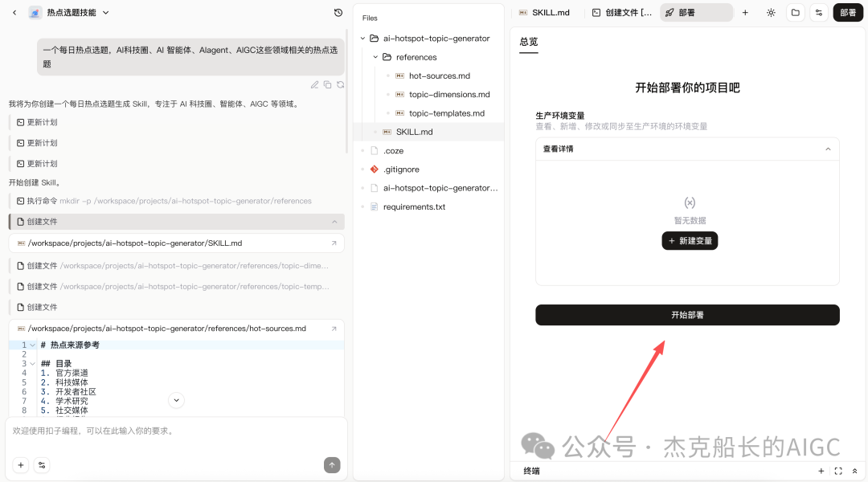Maximize terminal panel icon

click(838, 471)
